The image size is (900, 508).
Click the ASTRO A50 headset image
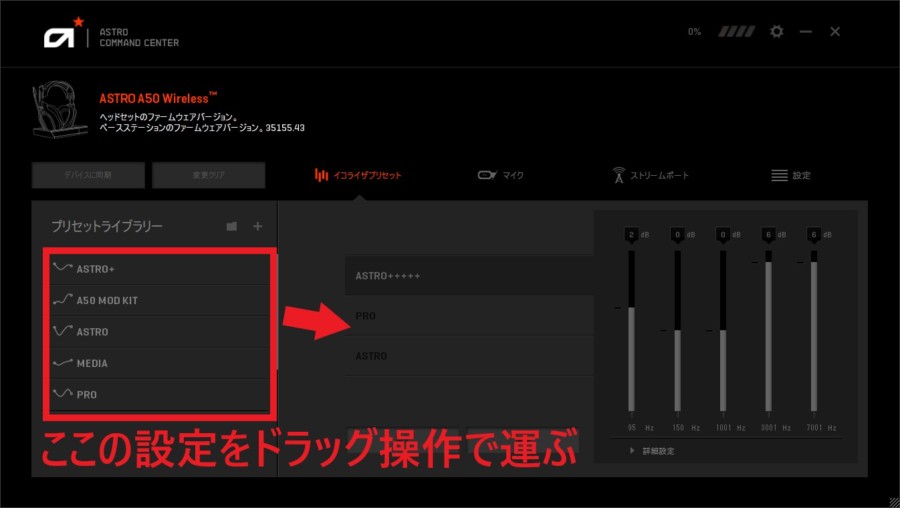point(60,110)
